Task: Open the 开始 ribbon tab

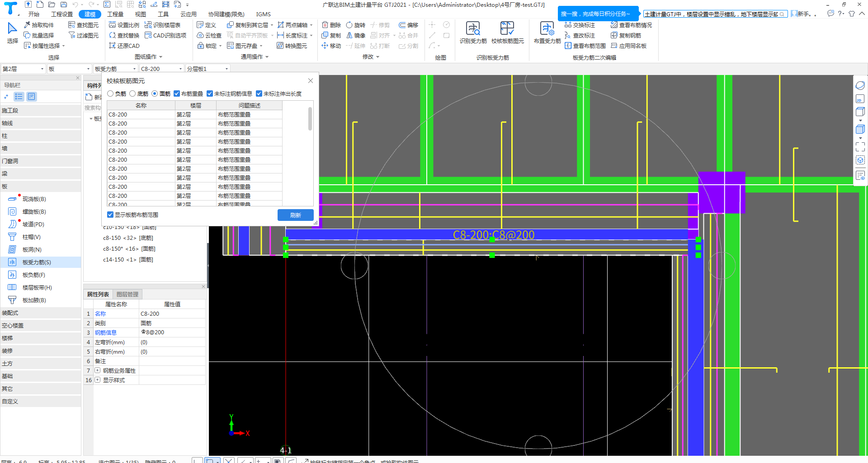Action: [x=34, y=14]
